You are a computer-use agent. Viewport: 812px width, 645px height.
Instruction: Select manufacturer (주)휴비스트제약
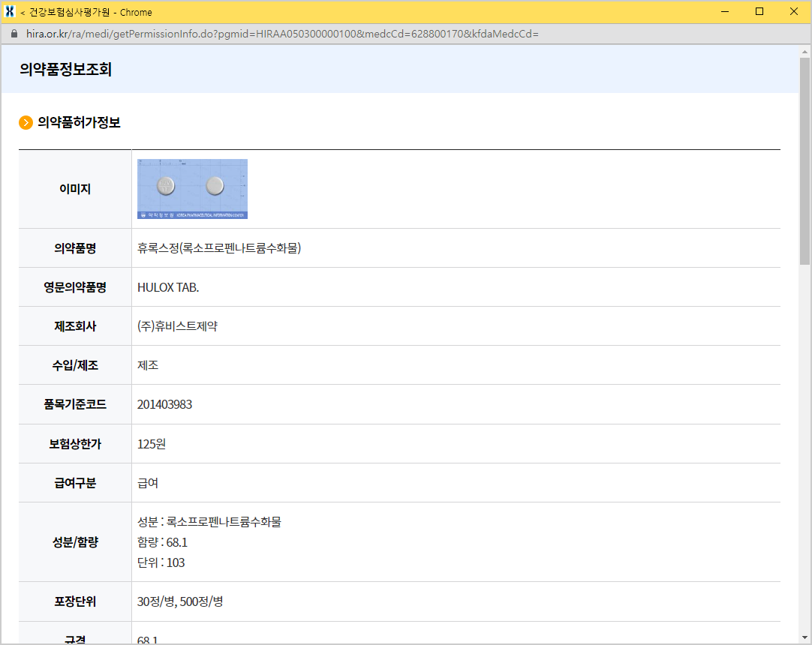pyautogui.click(x=178, y=326)
